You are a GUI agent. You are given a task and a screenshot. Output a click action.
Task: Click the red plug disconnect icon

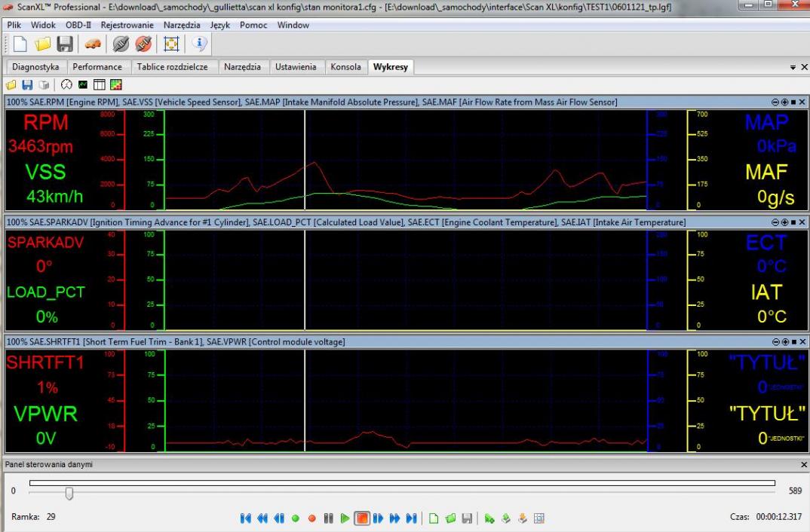coord(145,45)
